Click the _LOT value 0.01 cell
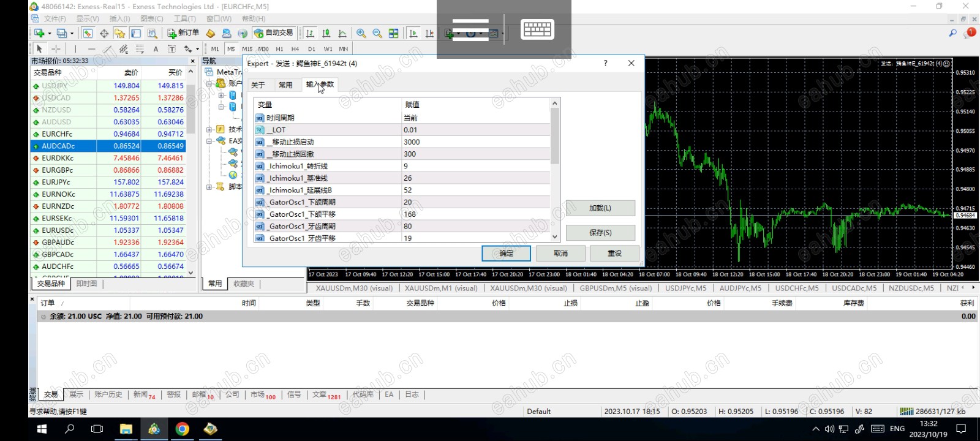The image size is (980, 441). click(476, 130)
